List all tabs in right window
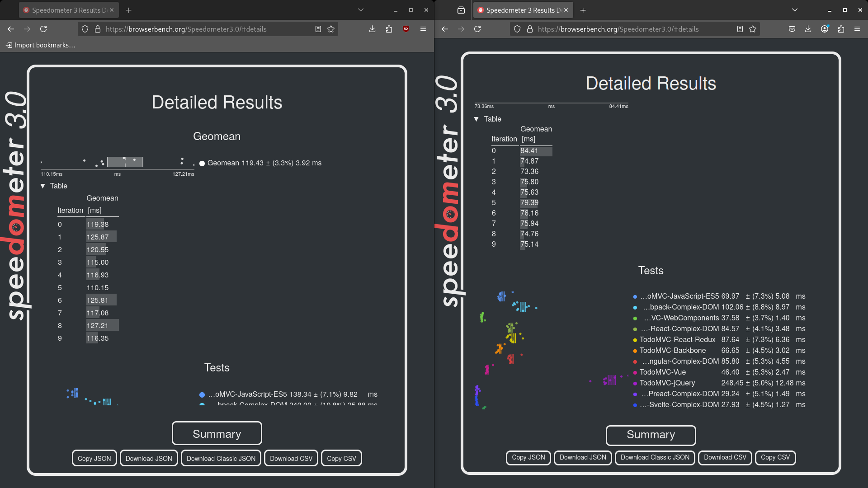 [795, 10]
